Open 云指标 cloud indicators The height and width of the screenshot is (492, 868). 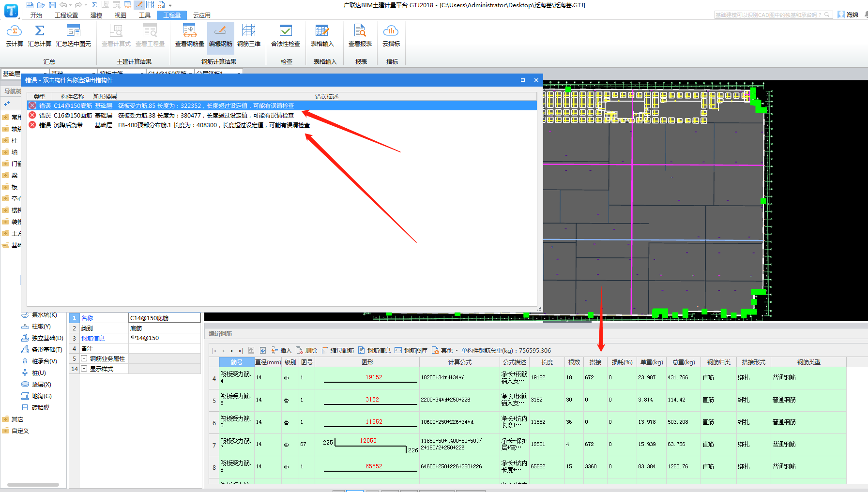391,36
